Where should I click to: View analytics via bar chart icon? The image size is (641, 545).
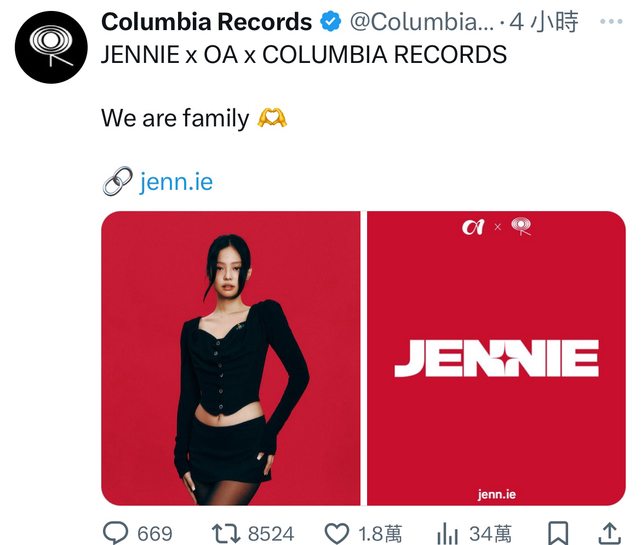(x=447, y=534)
